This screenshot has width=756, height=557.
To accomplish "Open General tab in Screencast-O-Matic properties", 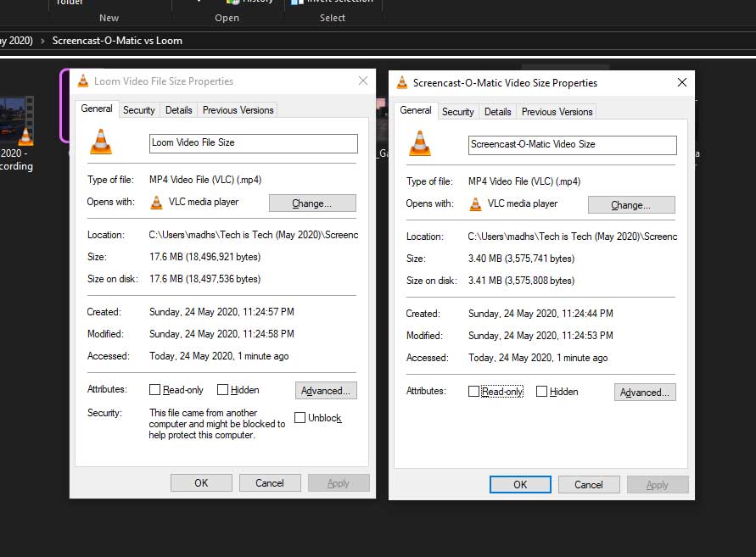I will [x=416, y=110].
